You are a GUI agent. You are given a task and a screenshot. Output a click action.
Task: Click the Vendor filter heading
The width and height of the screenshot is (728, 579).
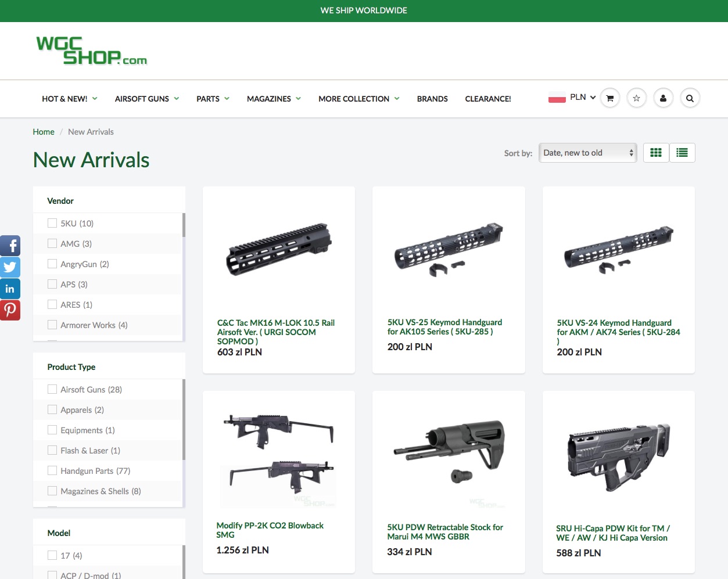pyautogui.click(x=60, y=201)
